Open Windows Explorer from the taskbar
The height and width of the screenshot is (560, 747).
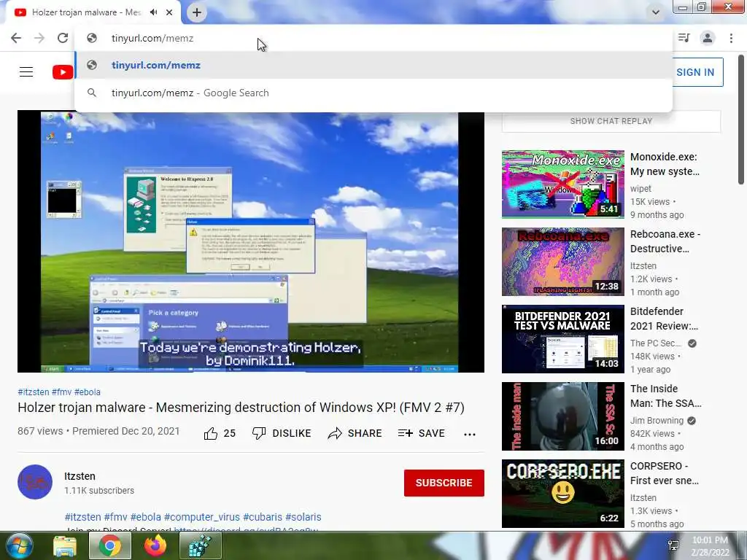[x=65, y=546]
